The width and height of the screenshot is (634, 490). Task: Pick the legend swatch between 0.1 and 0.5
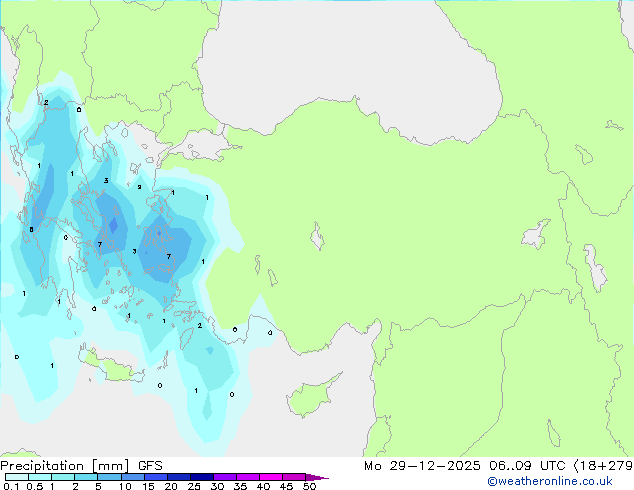click(17, 477)
